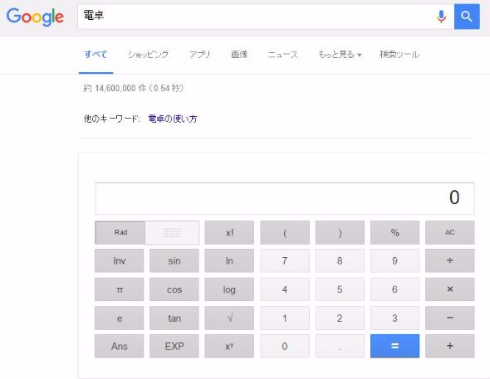The height and width of the screenshot is (379, 490).
Task: Click the number 5 key
Action: click(x=340, y=289)
